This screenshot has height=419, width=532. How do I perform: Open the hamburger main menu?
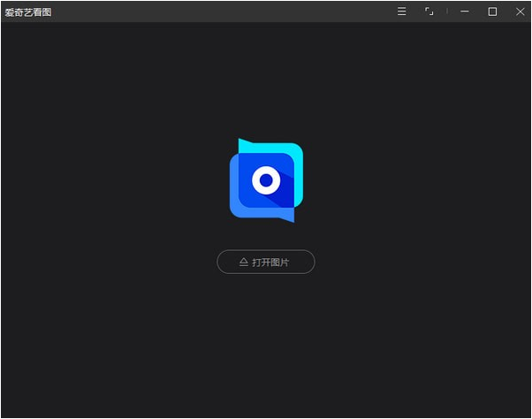401,11
